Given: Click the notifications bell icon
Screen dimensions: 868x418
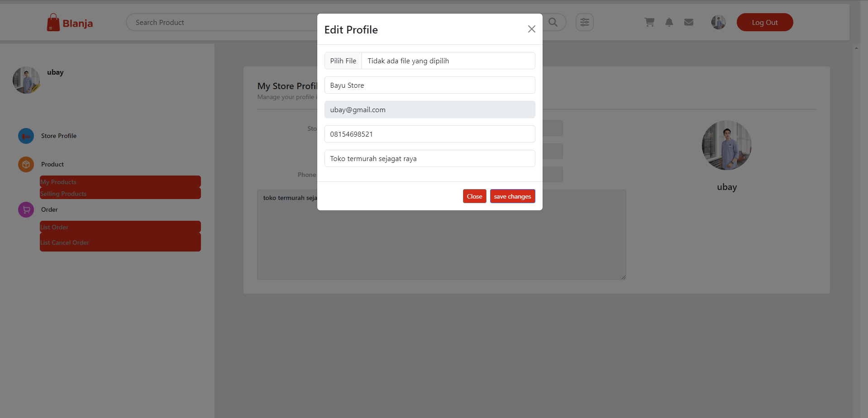Looking at the screenshot, I should pyautogui.click(x=669, y=22).
